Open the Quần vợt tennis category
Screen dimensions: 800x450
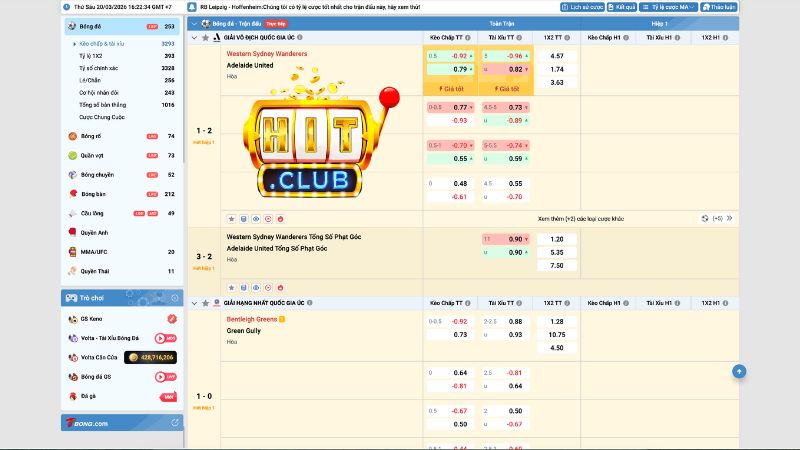click(x=122, y=156)
